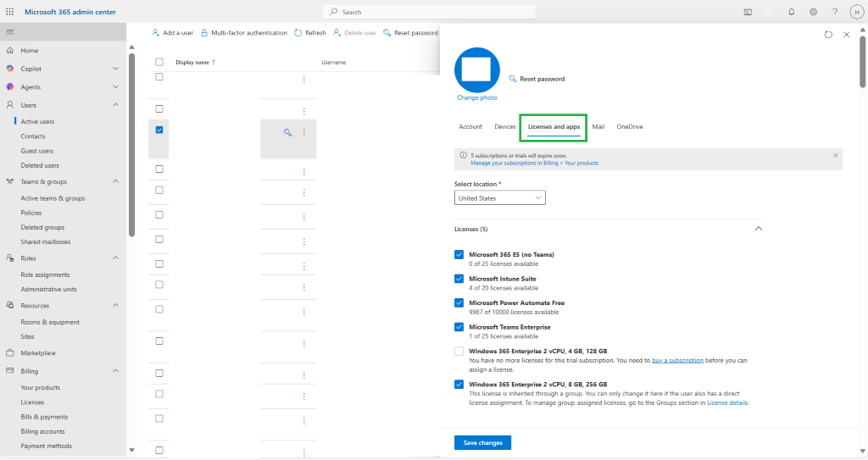Uncheck the selected user row checkbox

tap(159, 130)
